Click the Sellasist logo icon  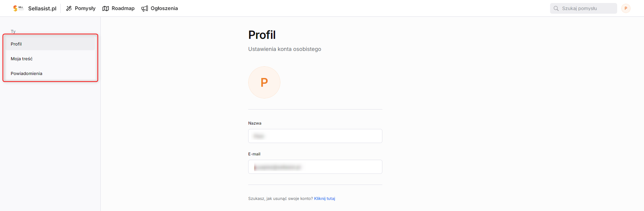(x=18, y=8)
